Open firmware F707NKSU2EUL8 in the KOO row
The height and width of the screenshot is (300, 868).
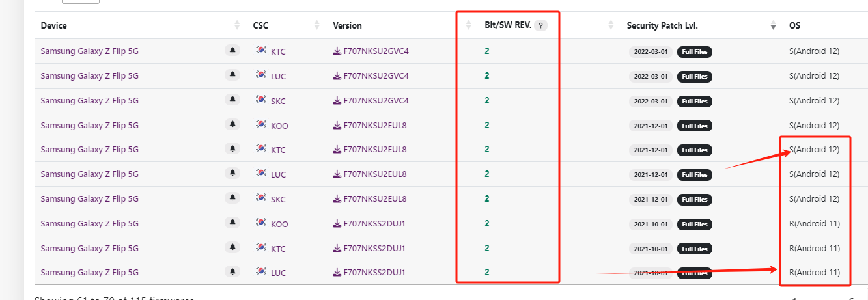click(x=369, y=125)
